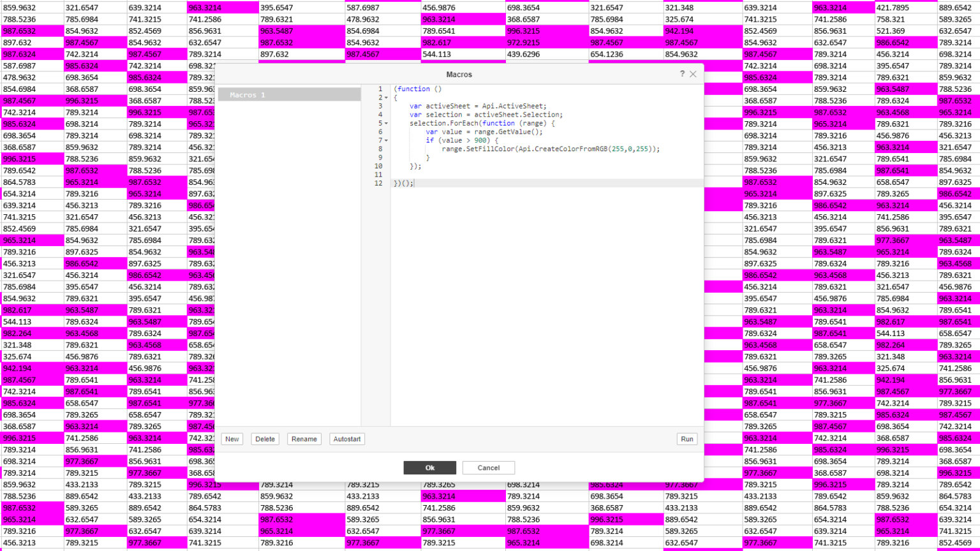This screenshot has width=980, height=551.
Task: Dismiss the Macros dialog via Cancel
Action: coord(489,467)
